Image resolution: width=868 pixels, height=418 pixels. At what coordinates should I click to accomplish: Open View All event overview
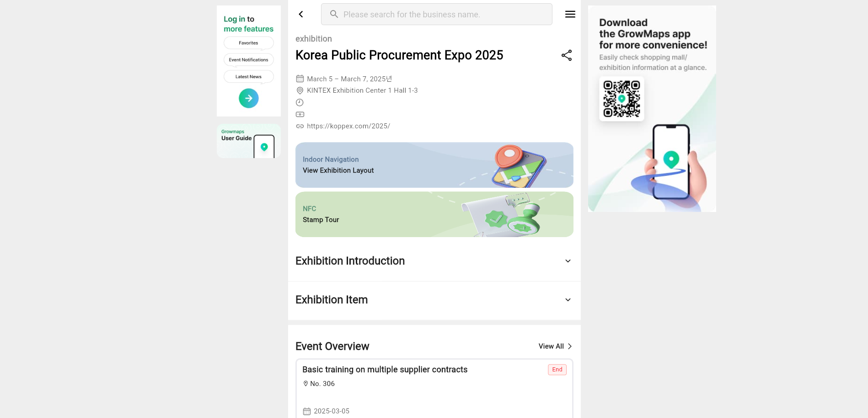(x=555, y=346)
